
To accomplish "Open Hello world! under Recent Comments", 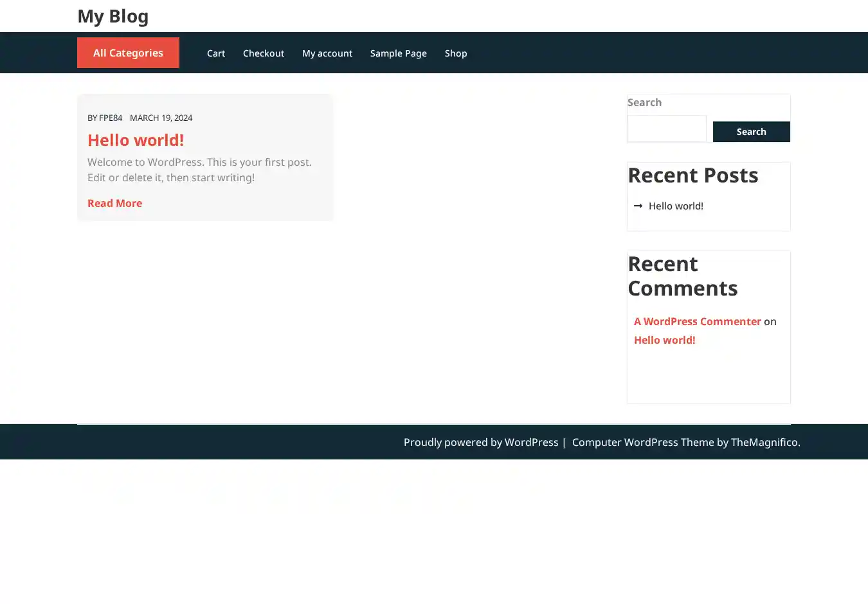I will [x=664, y=340].
